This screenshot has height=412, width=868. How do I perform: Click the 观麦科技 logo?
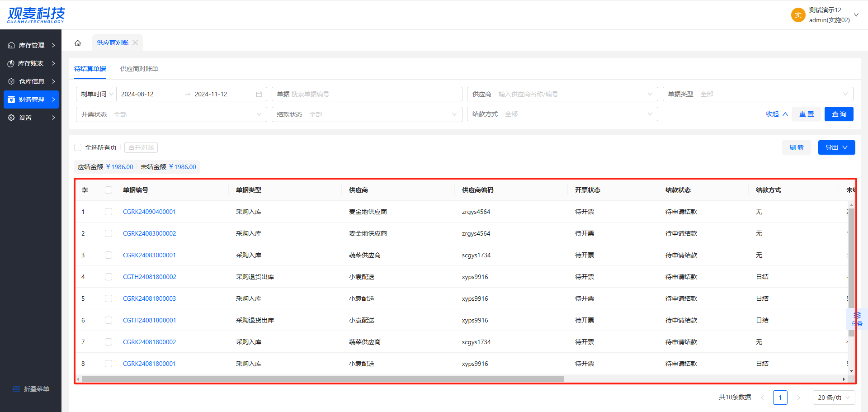tap(36, 15)
